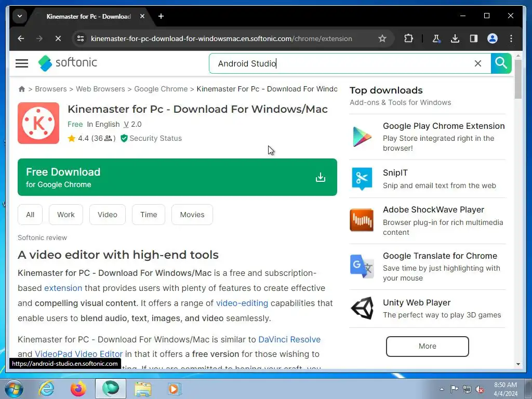Follow the extension link in review

click(x=63, y=288)
